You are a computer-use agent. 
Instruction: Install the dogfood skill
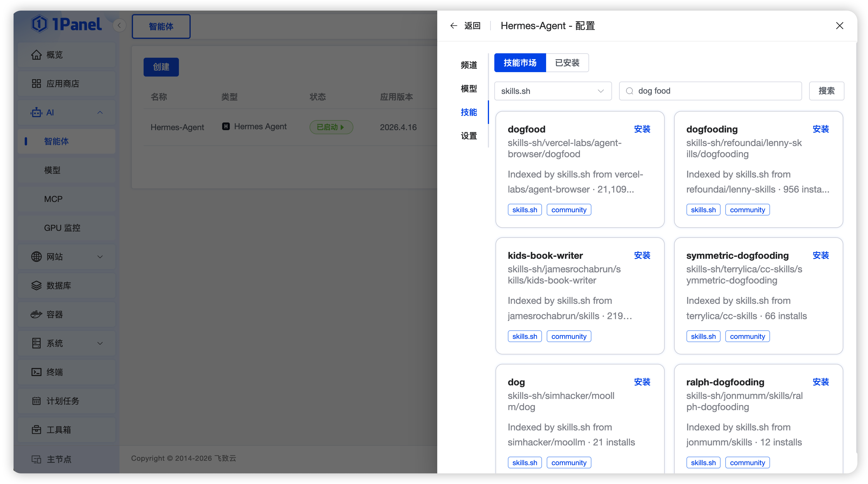tap(642, 129)
